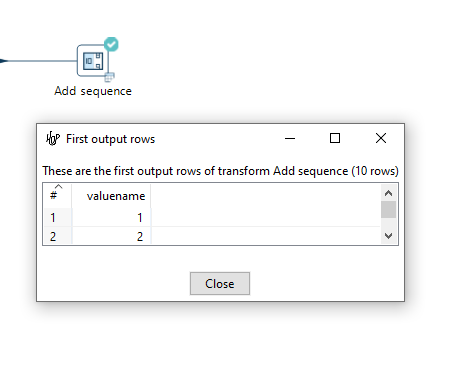Close the dialog with the X button

(381, 138)
